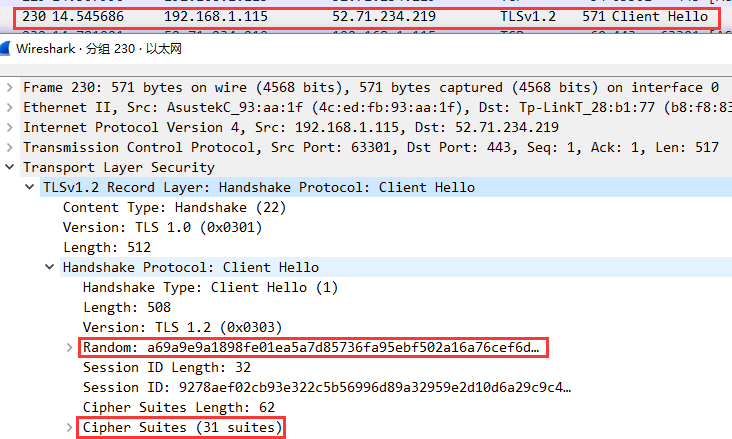
Task: Collapse Transport Layer Security section
Action: 10,167
